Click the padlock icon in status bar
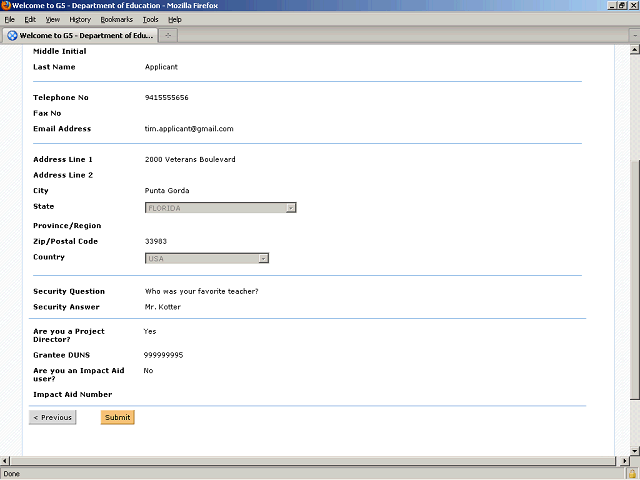Viewport: 640px width, 480px height. [632, 474]
